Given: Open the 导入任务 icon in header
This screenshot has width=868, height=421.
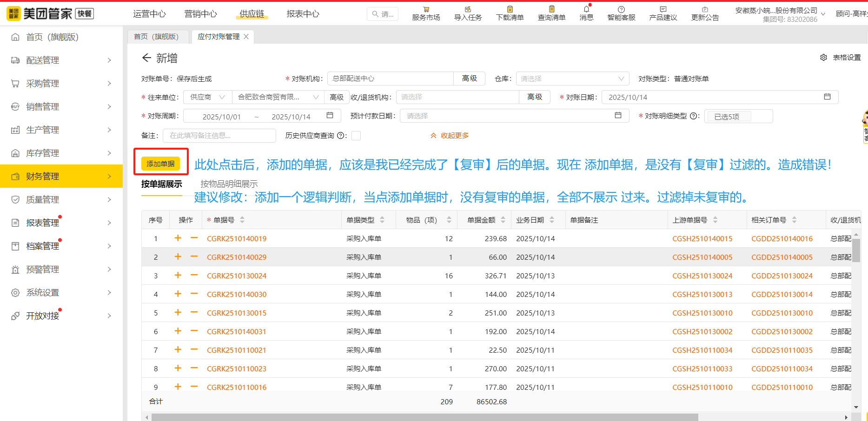Looking at the screenshot, I should [468, 9].
